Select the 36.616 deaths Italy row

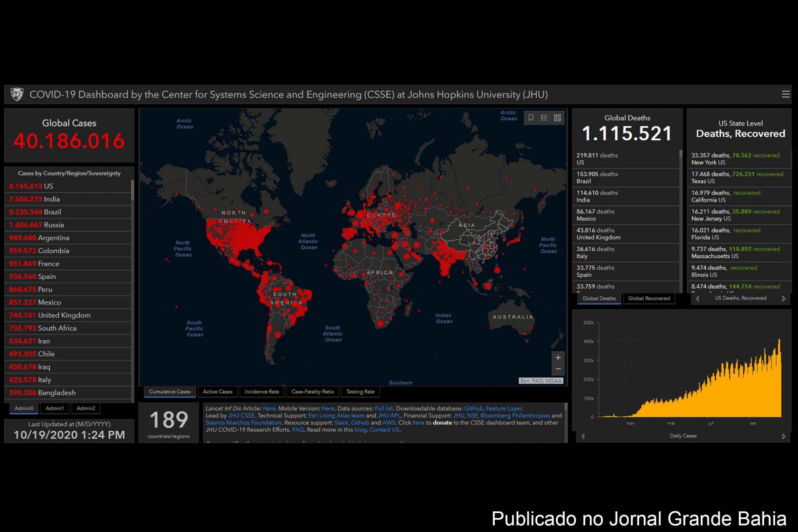(626, 252)
